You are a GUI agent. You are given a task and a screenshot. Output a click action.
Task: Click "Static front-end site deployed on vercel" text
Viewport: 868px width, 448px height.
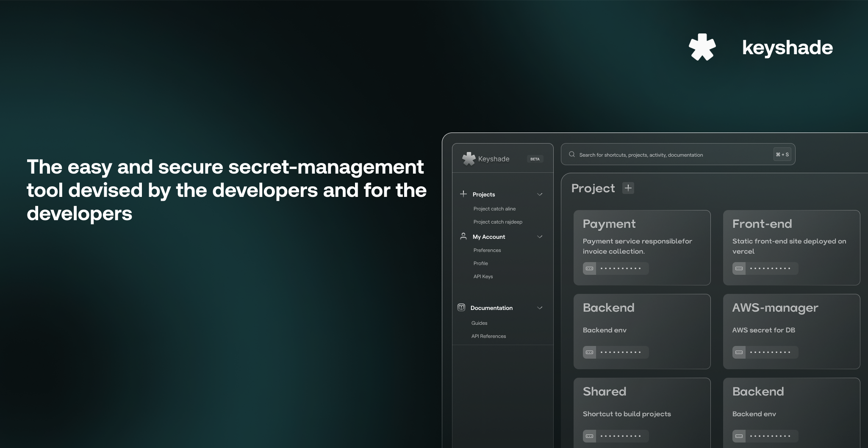[x=789, y=246]
